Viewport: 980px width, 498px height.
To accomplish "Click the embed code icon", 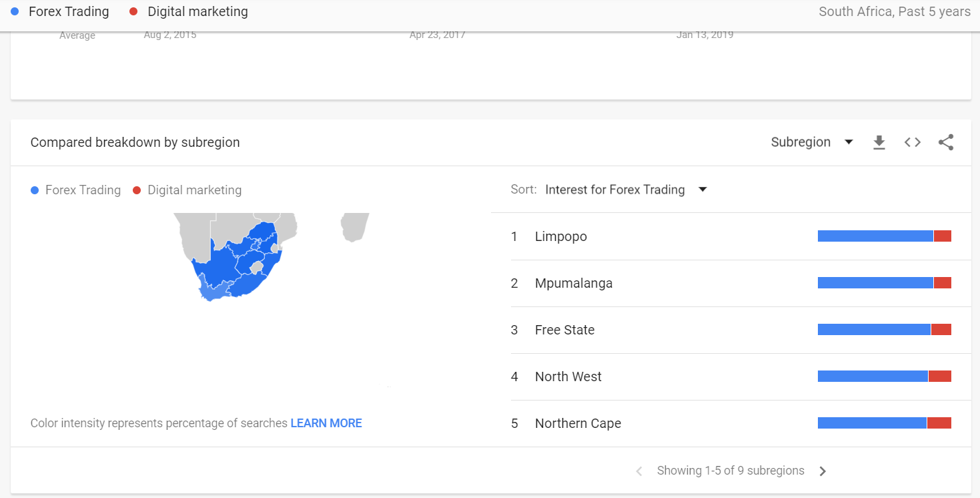I will (x=913, y=142).
